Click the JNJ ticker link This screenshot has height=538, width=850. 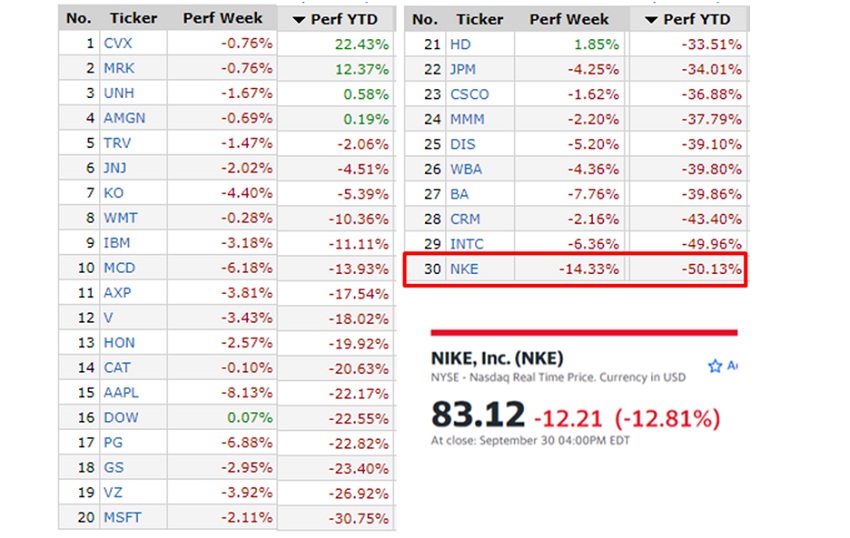pos(115,168)
